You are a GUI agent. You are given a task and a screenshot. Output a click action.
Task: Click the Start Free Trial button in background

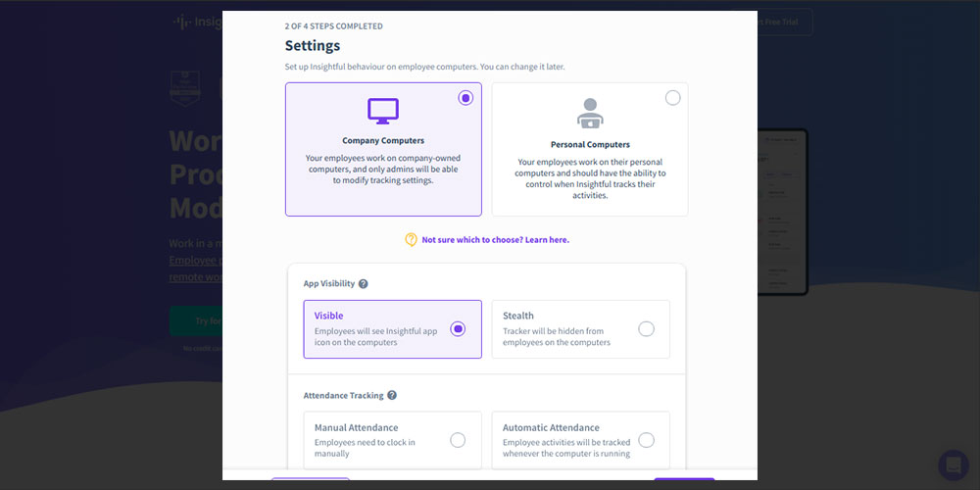click(x=784, y=22)
